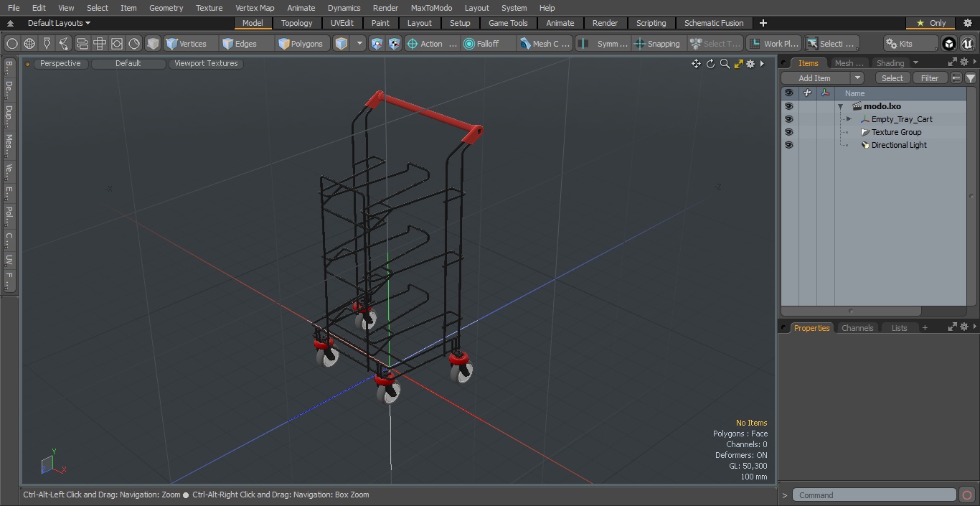Click the eye column header in Items list

[x=788, y=93]
